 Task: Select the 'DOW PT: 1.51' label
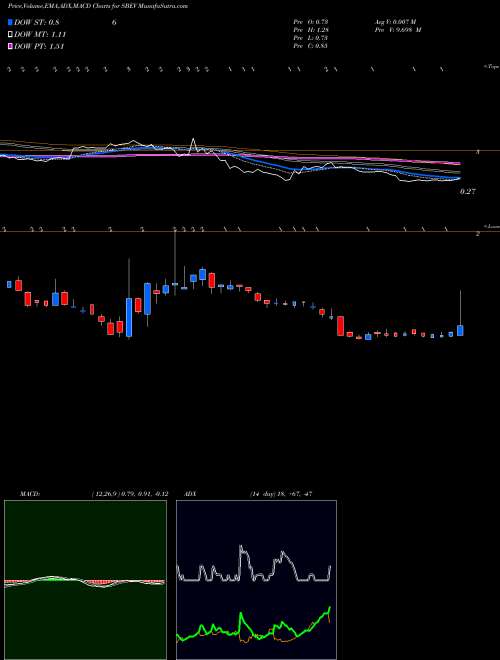[39, 47]
